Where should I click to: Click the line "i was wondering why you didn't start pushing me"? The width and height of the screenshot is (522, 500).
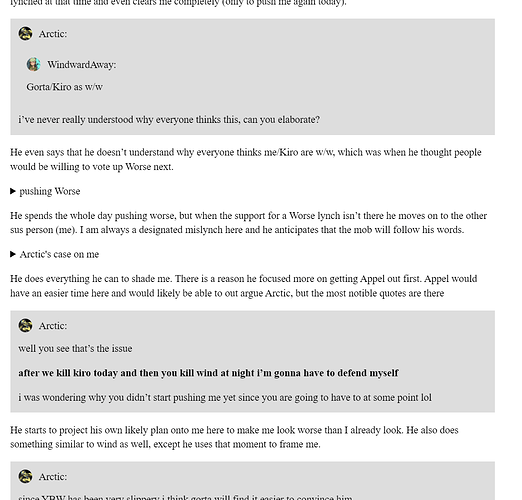coord(225,398)
